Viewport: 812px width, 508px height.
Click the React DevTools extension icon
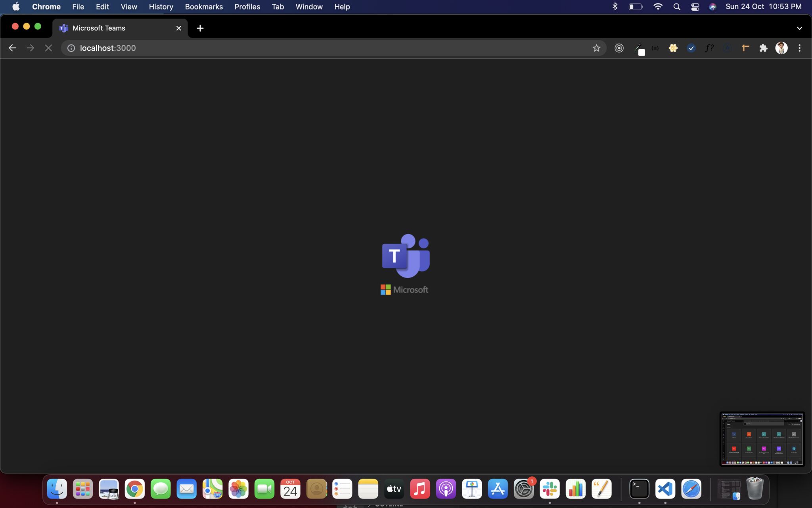(673, 48)
